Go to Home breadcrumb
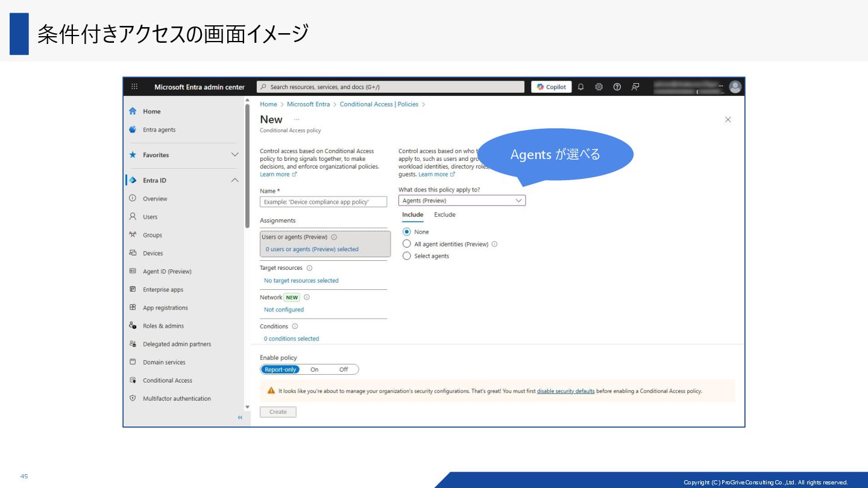The image size is (868, 488). (x=268, y=104)
